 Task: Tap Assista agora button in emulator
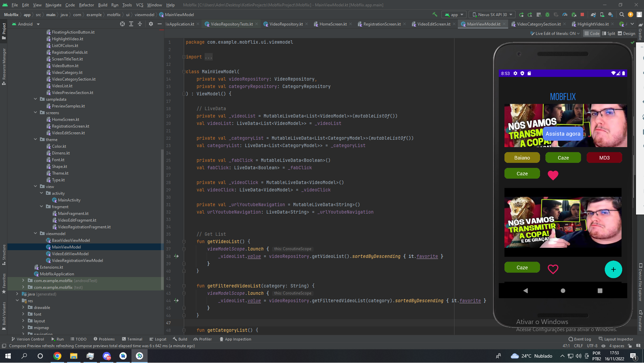pos(563,134)
